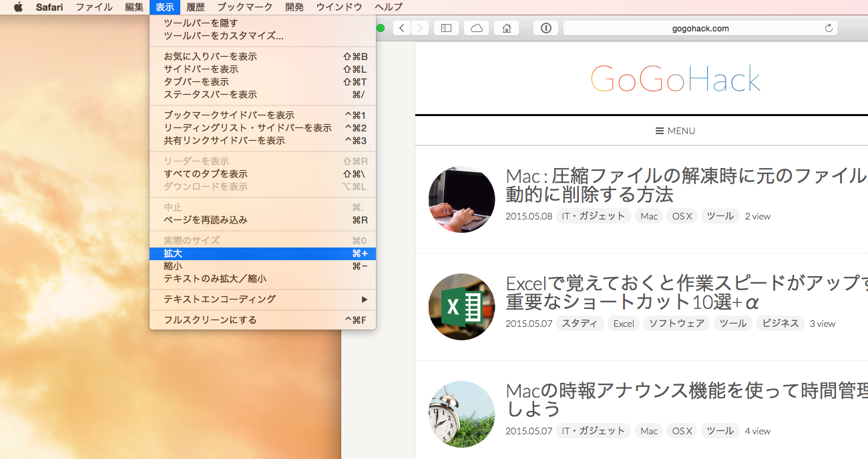Open the Excel ショートカット10選 article title
Image resolution: width=868 pixels, height=459 pixels.
pos(686,293)
